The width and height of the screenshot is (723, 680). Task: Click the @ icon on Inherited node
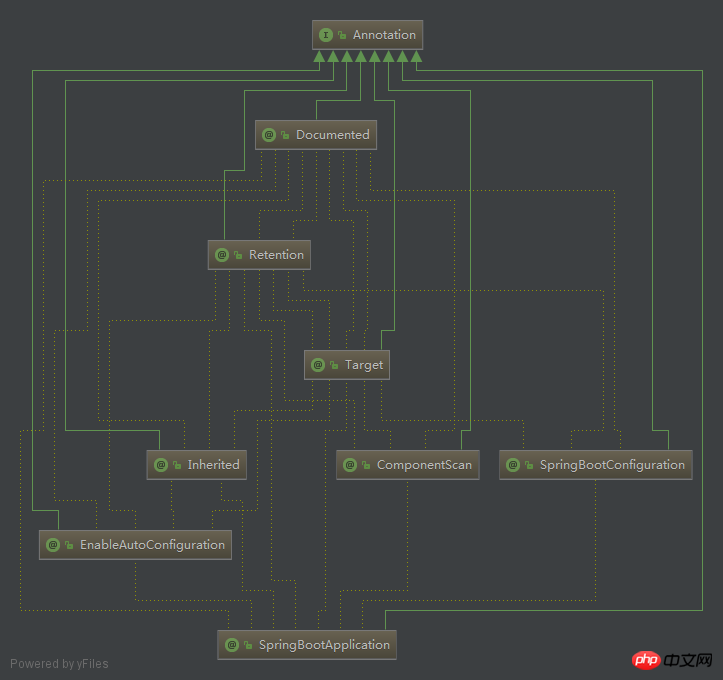click(160, 465)
